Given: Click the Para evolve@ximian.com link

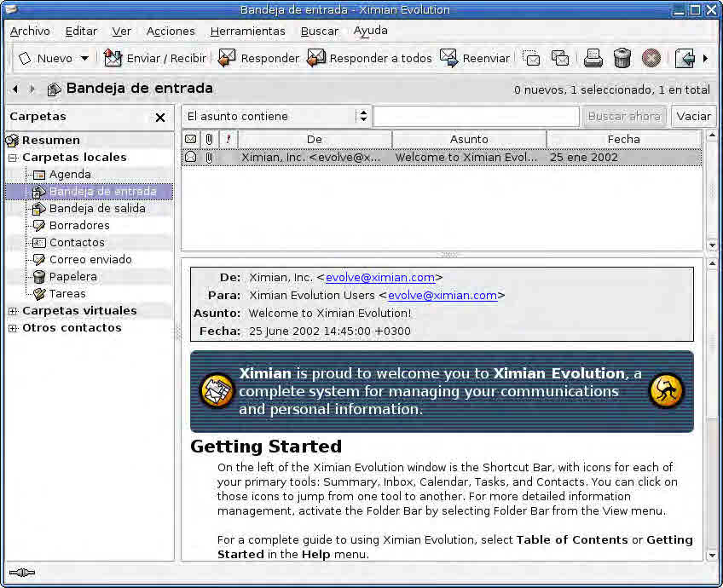Looking at the screenshot, I should tap(442, 296).
